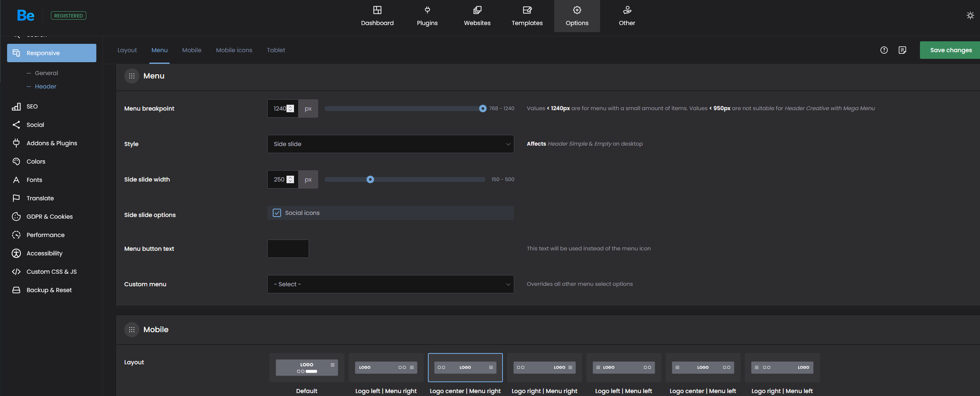Open Custom menu dropdown
Image resolution: width=980 pixels, height=396 pixels.
click(x=391, y=284)
